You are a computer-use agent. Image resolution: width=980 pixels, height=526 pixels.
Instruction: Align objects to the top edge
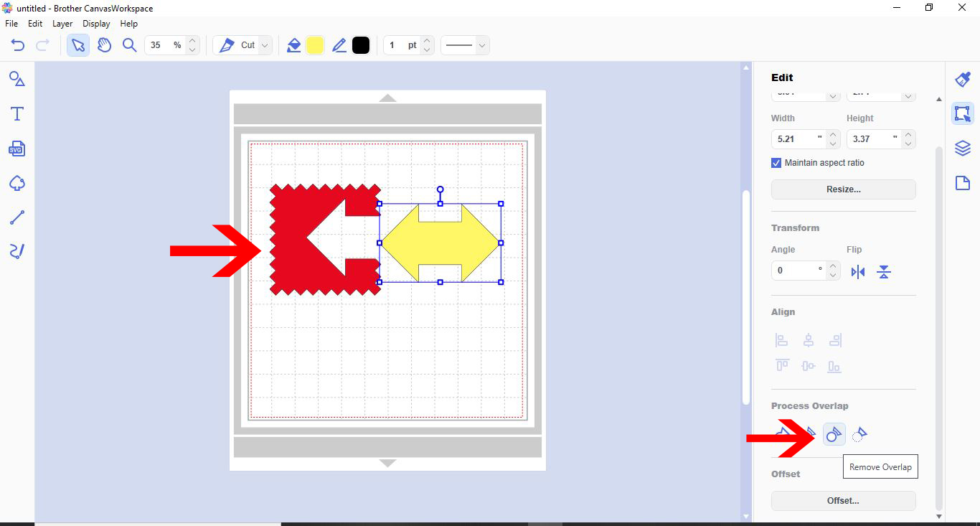782,366
